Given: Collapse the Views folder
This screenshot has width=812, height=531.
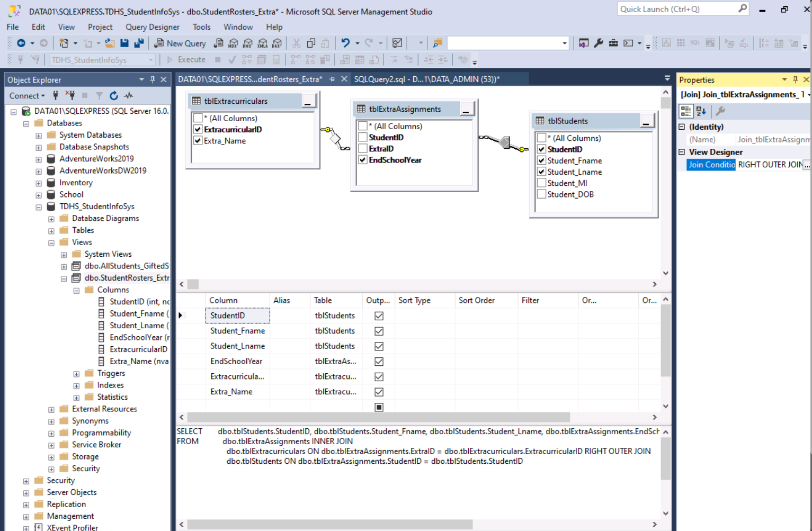Looking at the screenshot, I should (x=51, y=243).
